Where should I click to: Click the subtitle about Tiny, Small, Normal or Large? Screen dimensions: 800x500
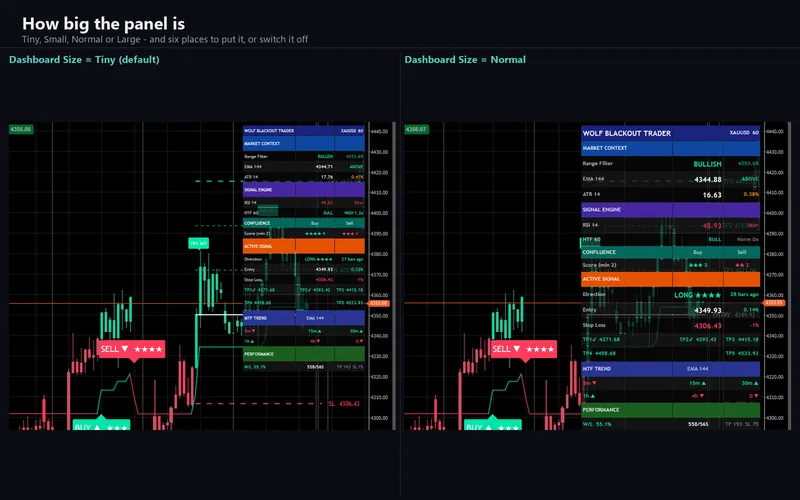(165, 39)
